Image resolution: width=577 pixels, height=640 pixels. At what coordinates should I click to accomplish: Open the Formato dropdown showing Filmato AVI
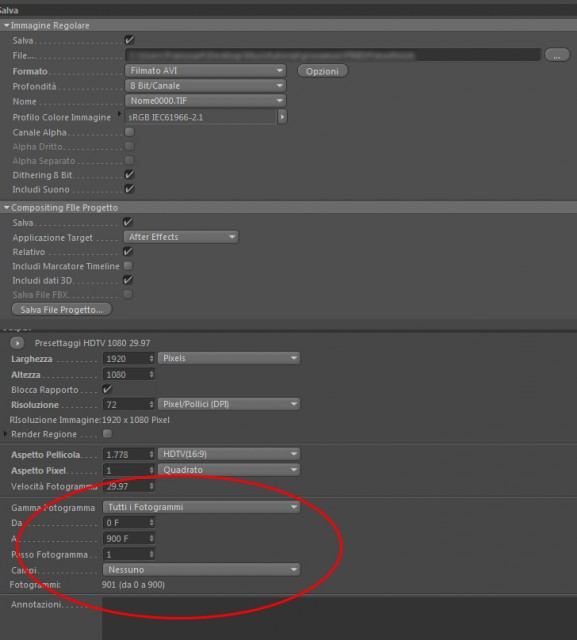coord(206,71)
